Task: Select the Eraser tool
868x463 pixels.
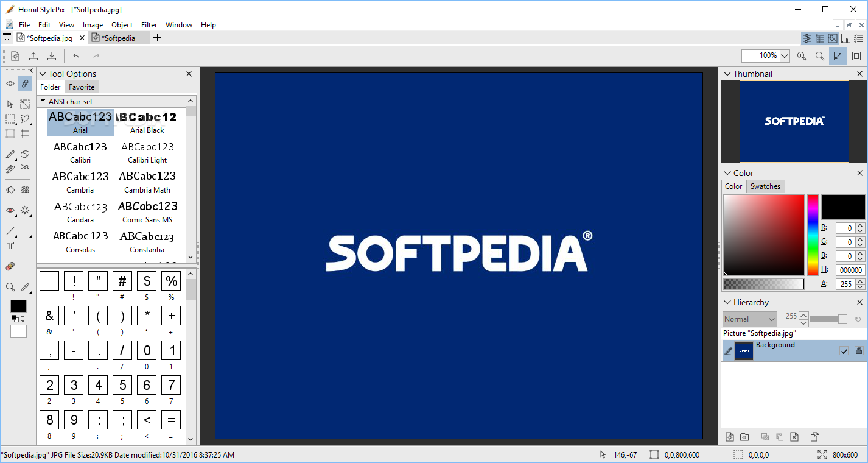Action: click(x=25, y=155)
